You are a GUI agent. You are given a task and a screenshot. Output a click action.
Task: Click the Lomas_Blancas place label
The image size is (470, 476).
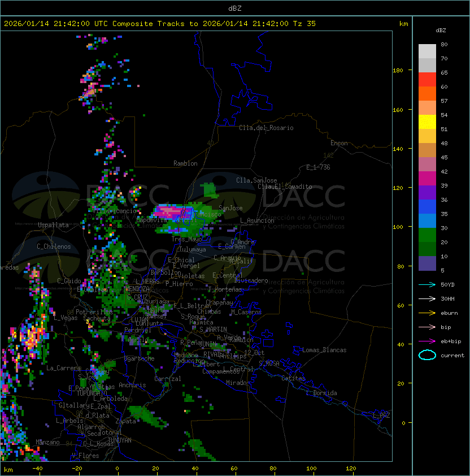(x=324, y=350)
